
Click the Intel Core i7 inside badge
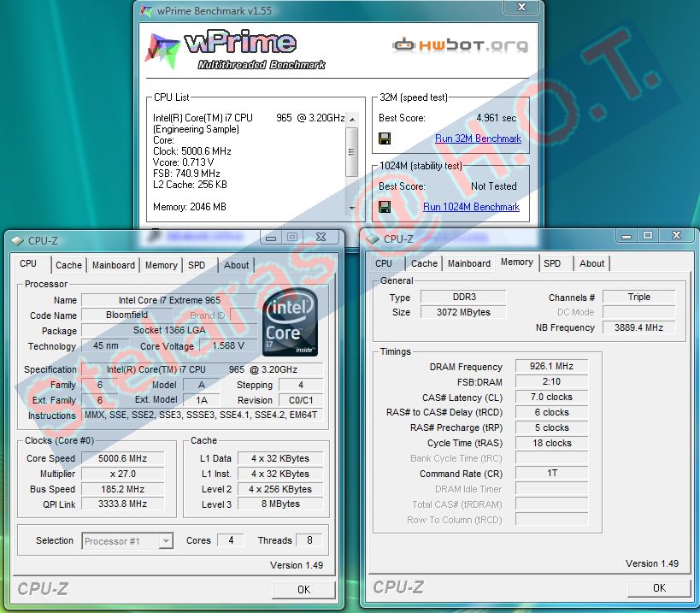click(291, 322)
